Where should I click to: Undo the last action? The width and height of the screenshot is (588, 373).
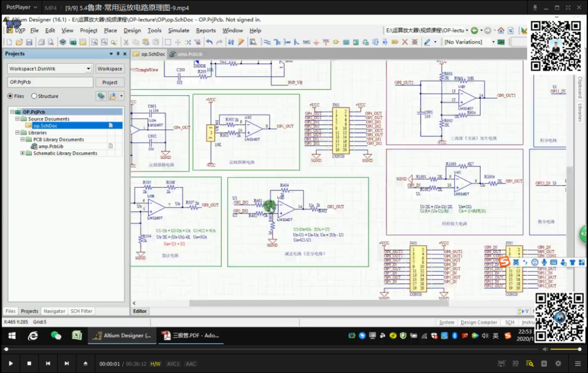coord(209,42)
